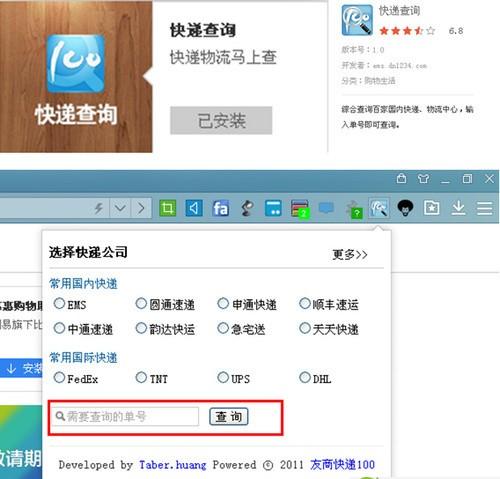The height and width of the screenshot is (479, 500).
Task: Click the 选择快递公司 popup title
Action: pyautogui.click(x=88, y=252)
